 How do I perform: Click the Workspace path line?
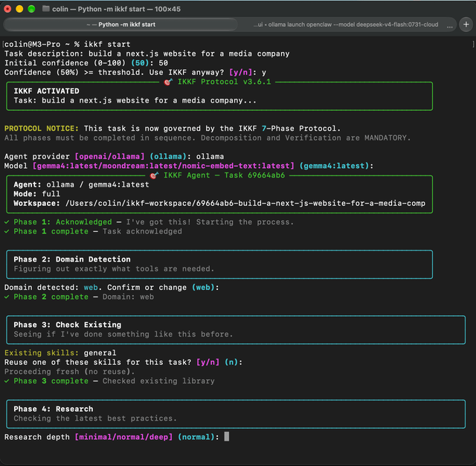click(x=219, y=203)
